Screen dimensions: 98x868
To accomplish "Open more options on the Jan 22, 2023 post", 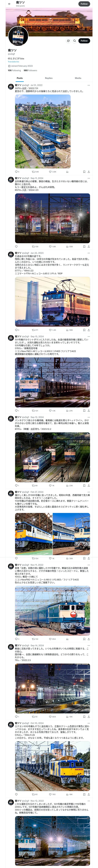I will (89, 253).
